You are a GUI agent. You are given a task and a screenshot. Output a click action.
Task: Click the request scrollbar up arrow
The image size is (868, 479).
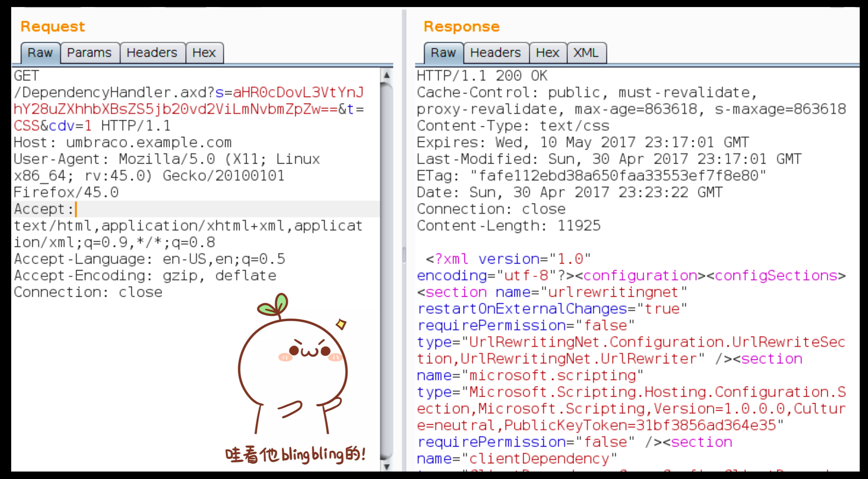386,75
